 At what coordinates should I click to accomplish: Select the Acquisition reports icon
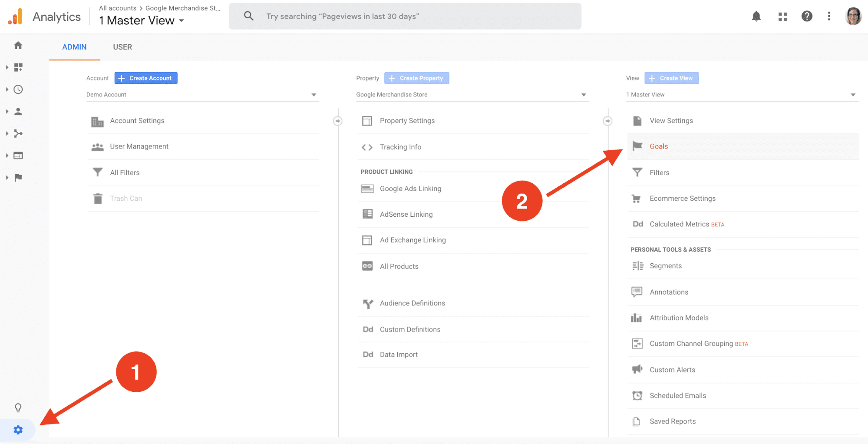point(18,133)
